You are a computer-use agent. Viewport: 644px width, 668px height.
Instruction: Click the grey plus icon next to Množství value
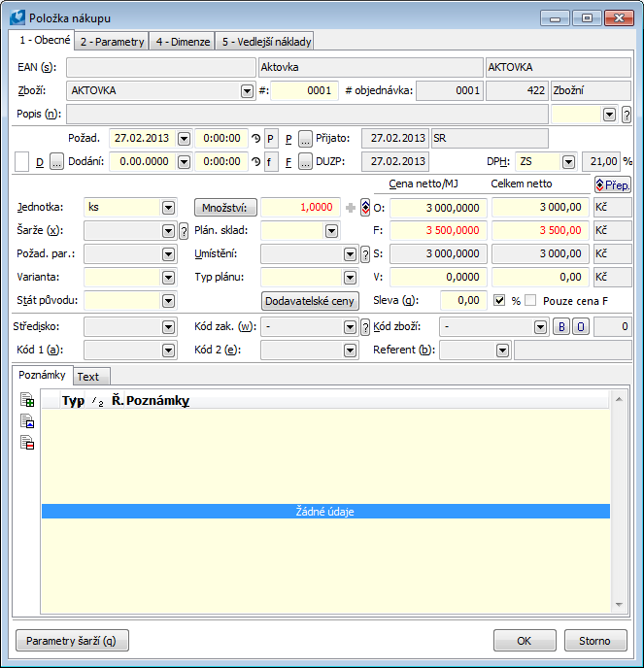351,208
